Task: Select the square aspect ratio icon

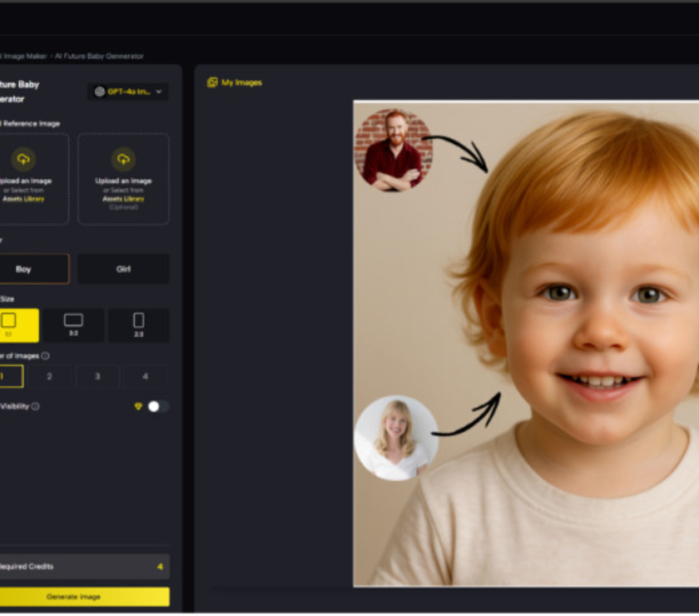Action: point(9,320)
